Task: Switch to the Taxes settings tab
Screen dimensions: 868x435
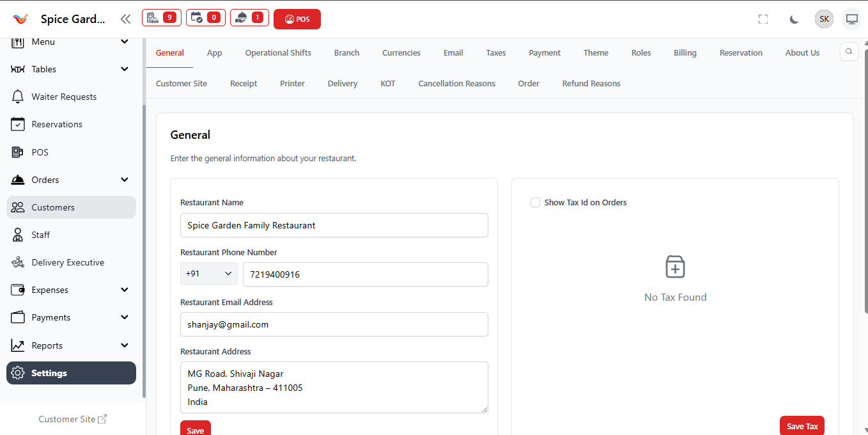Action: tap(495, 52)
